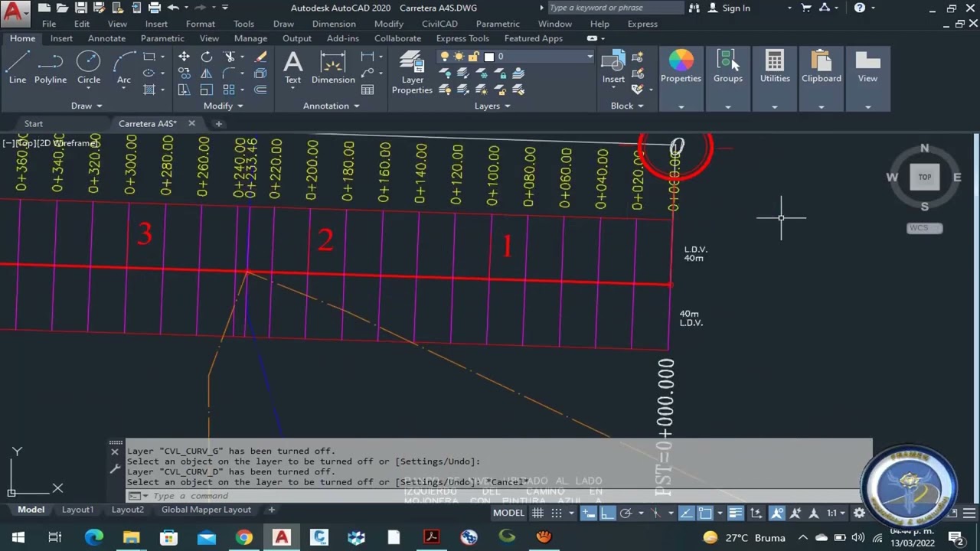Select the Line drawing tool
The width and height of the screenshot is (980, 551).
18,66
